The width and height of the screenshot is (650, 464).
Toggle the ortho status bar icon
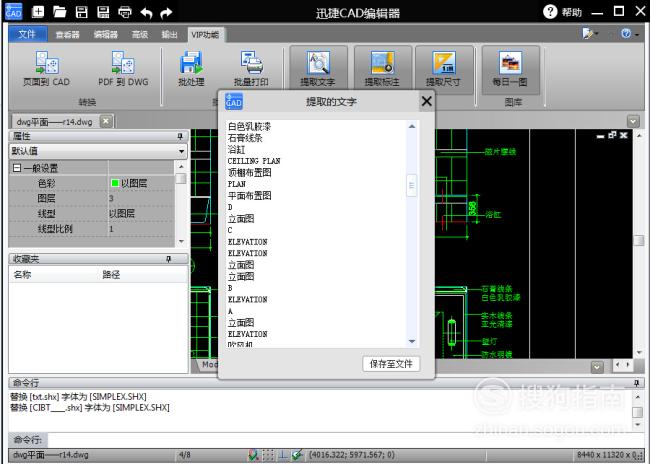[283, 455]
